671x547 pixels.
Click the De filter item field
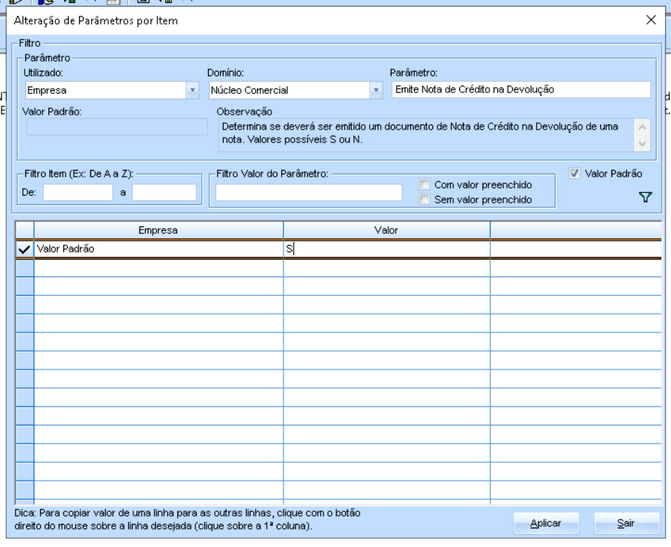pyautogui.click(x=78, y=193)
